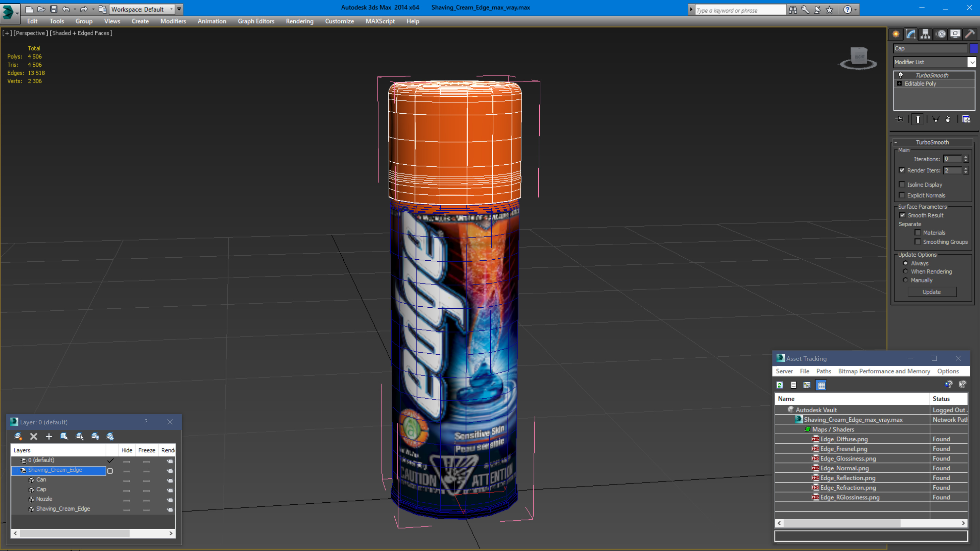Switch to the Motion panel tab

[941, 34]
